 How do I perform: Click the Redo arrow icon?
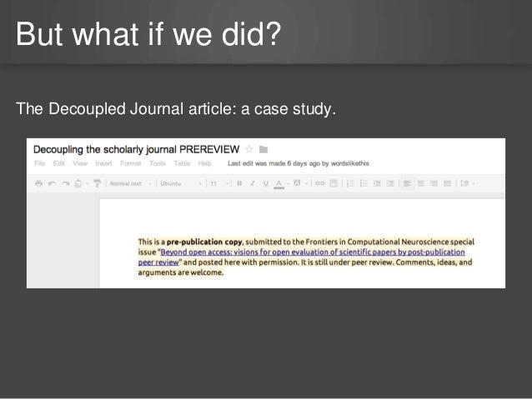click(x=66, y=183)
